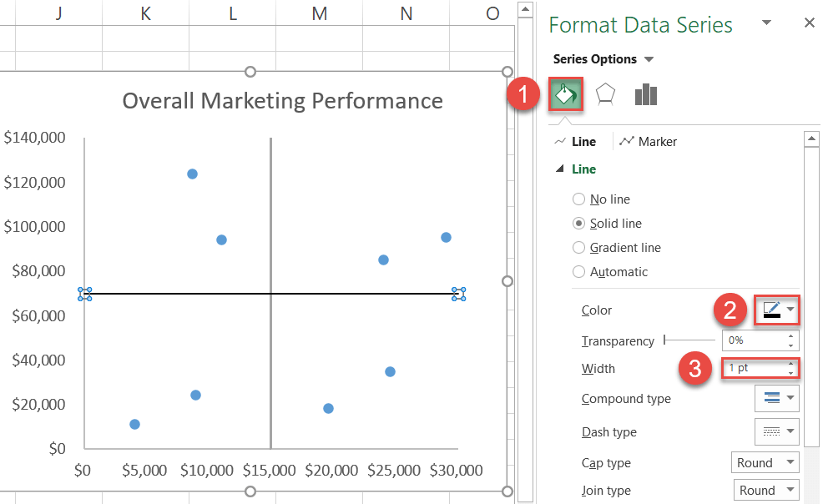Close the Format Data Series pane
The height and width of the screenshot is (504, 823).
[809, 23]
